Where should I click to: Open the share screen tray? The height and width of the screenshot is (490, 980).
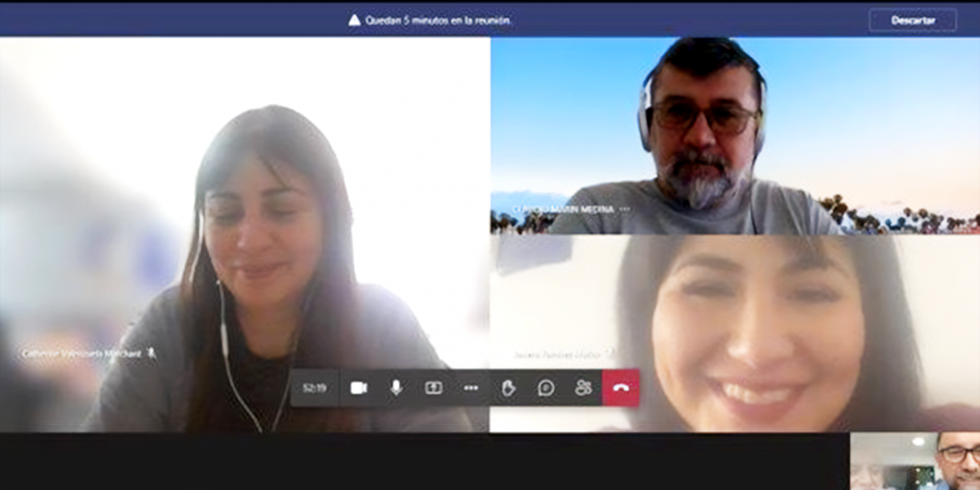[x=434, y=388]
